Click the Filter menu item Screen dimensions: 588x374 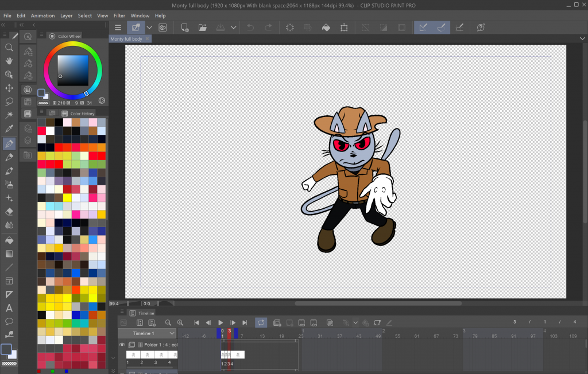click(119, 15)
